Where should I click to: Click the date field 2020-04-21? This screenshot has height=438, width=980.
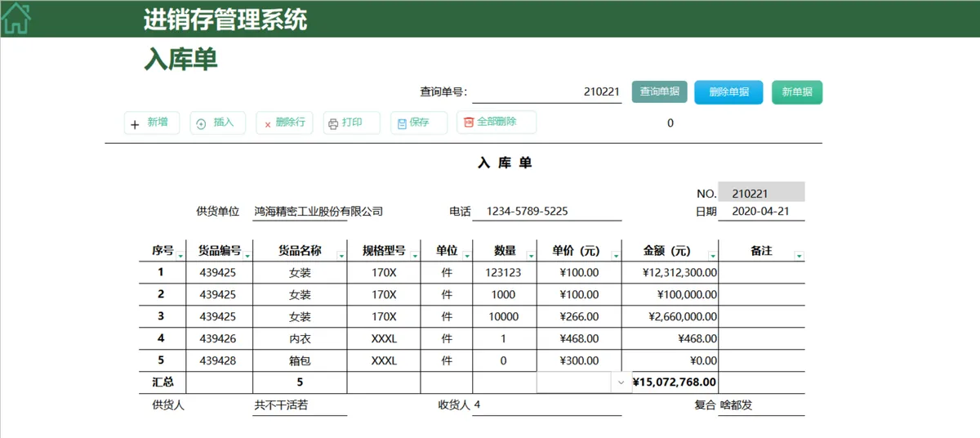click(761, 212)
